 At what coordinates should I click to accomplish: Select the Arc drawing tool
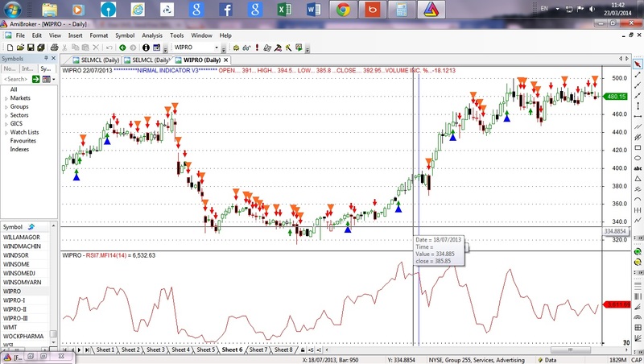coord(638,199)
